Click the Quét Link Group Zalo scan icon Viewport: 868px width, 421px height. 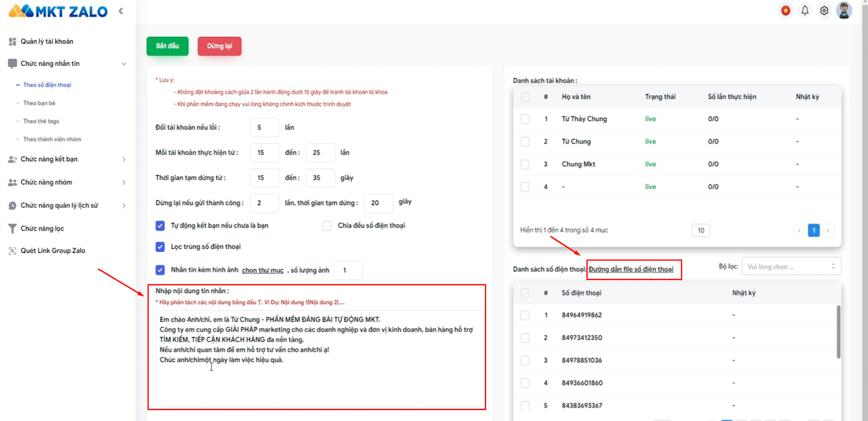(12, 251)
